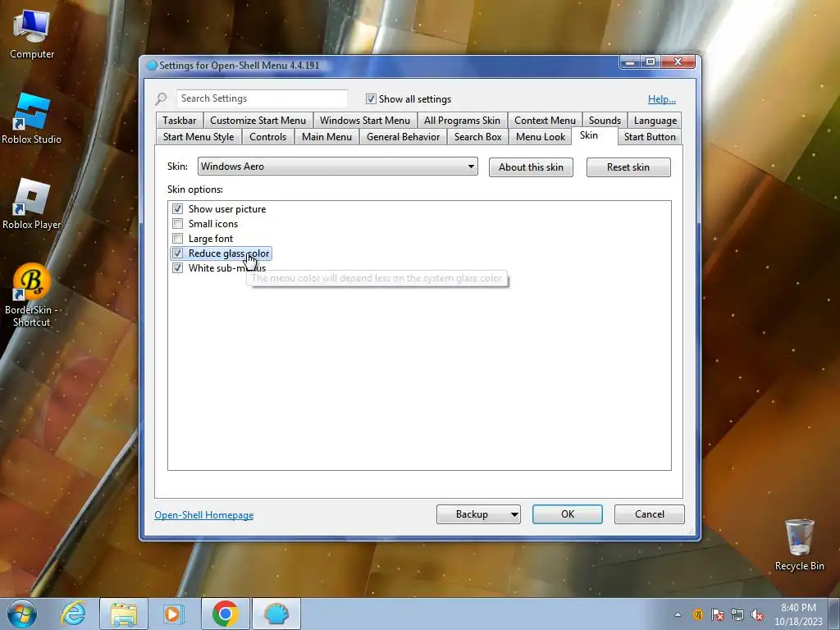840x630 pixels.
Task: Click the muted volume tray icon
Action: click(757, 614)
